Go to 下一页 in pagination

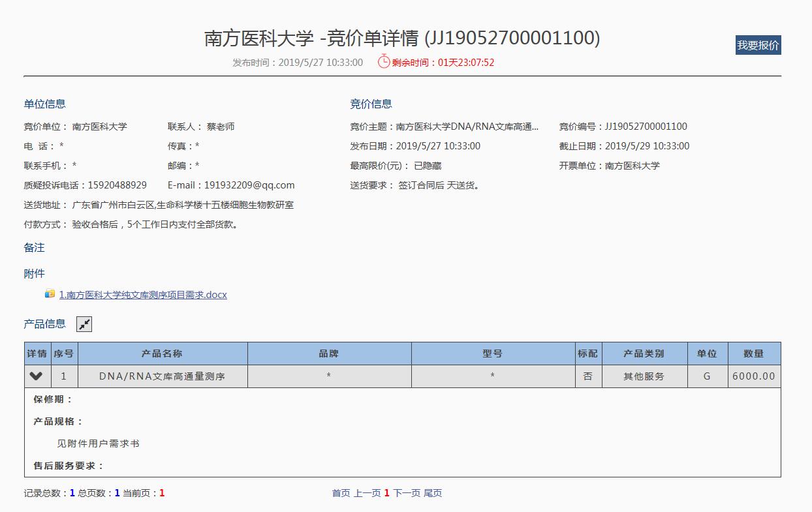406,493
